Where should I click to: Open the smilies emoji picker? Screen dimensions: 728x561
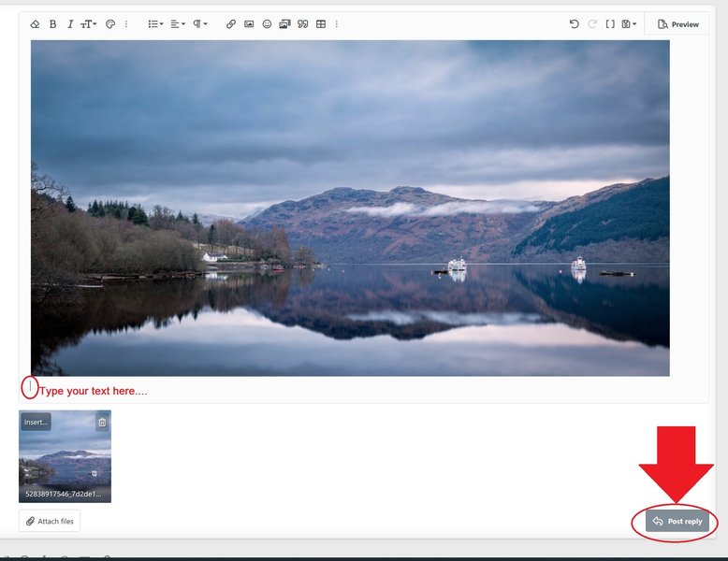267,24
